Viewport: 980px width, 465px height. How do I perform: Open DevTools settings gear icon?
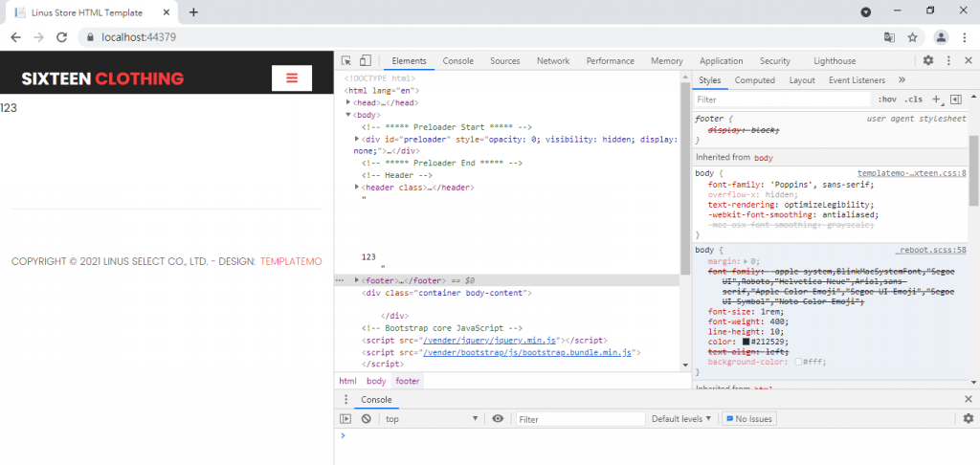(928, 60)
